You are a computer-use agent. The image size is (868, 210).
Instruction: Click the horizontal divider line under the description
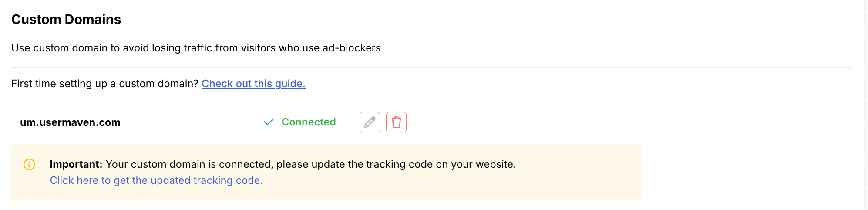click(x=431, y=68)
